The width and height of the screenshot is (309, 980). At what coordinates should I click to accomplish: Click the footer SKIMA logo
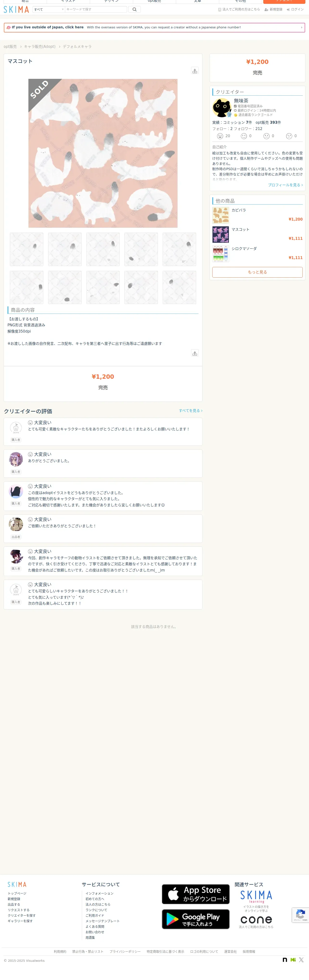[x=17, y=885]
